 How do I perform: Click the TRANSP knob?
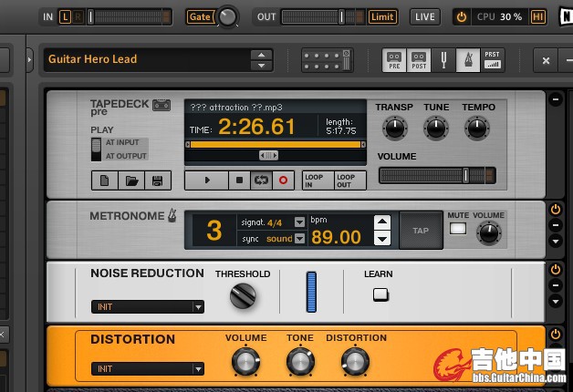pyautogui.click(x=395, y=128)
